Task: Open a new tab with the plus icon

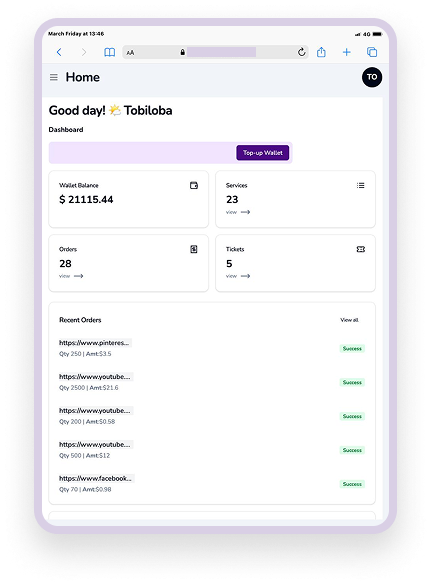Action: [346, 52]
